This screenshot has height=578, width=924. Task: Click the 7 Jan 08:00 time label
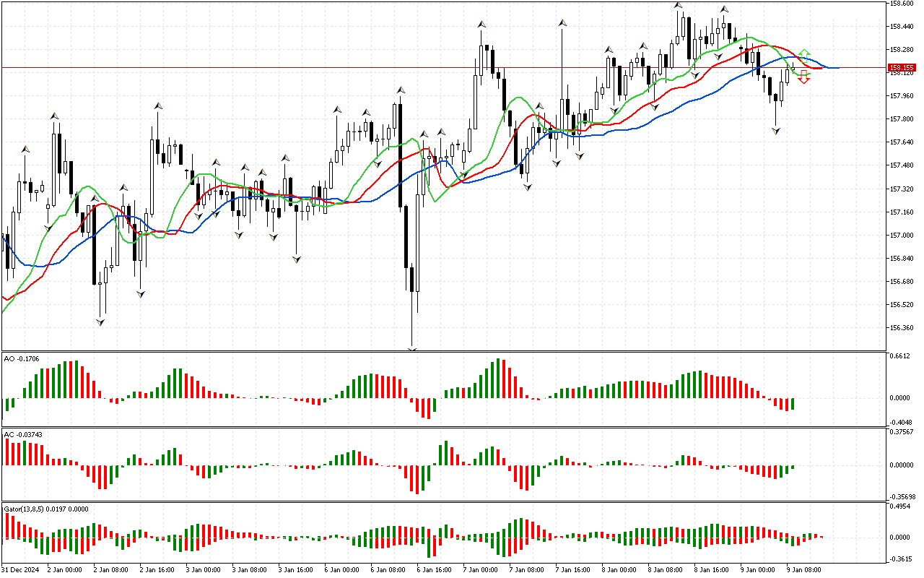526,569
